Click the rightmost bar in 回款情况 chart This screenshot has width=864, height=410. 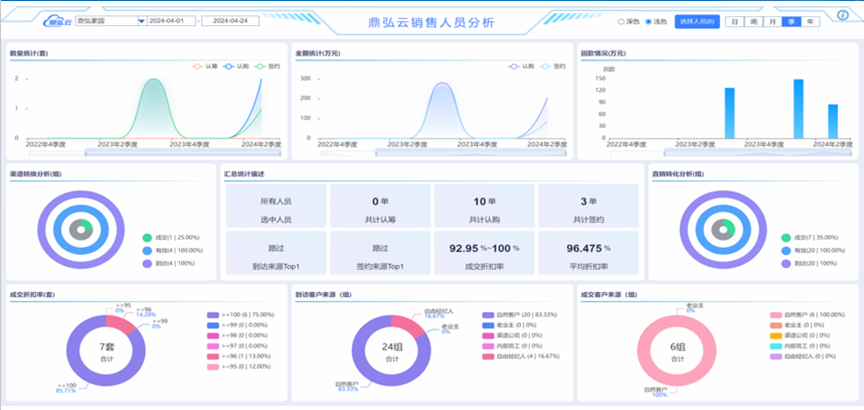[833, 121]
